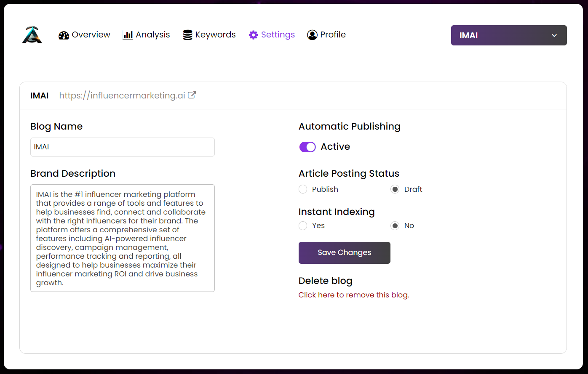588x374 pixels.
Task: Click the Automatic Publishing heading
Action: (350, 126)
